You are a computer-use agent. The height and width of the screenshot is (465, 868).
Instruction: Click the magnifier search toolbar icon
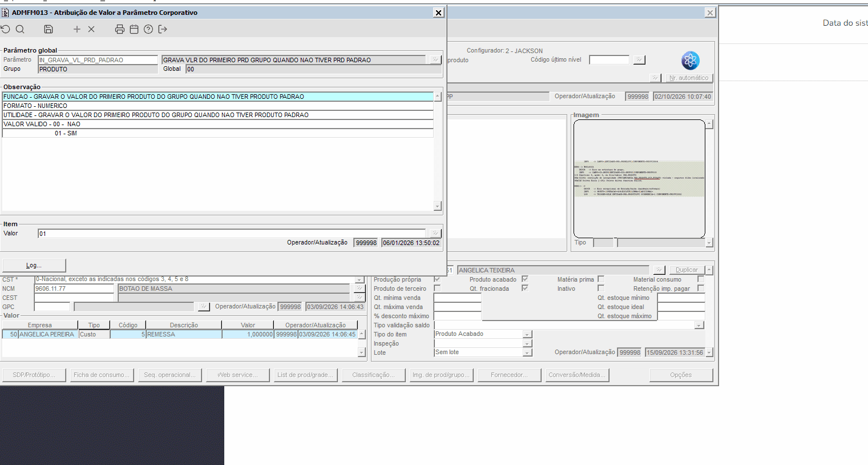coord(20,29)
